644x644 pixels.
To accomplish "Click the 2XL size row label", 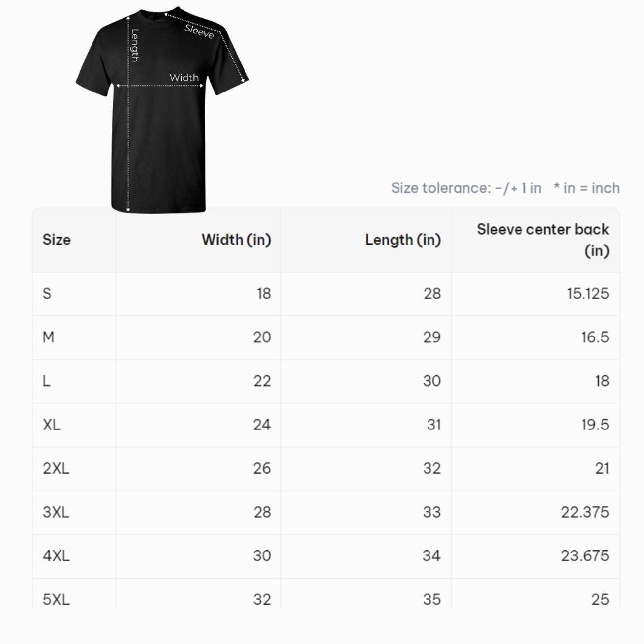I will (x=56, y=468).
